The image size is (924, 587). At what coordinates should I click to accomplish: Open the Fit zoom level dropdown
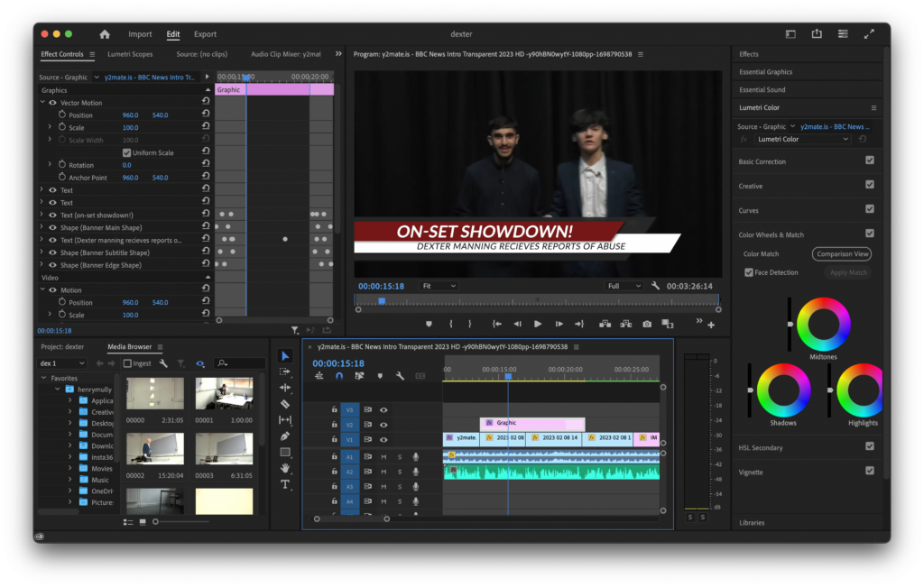tap(439, 286)
